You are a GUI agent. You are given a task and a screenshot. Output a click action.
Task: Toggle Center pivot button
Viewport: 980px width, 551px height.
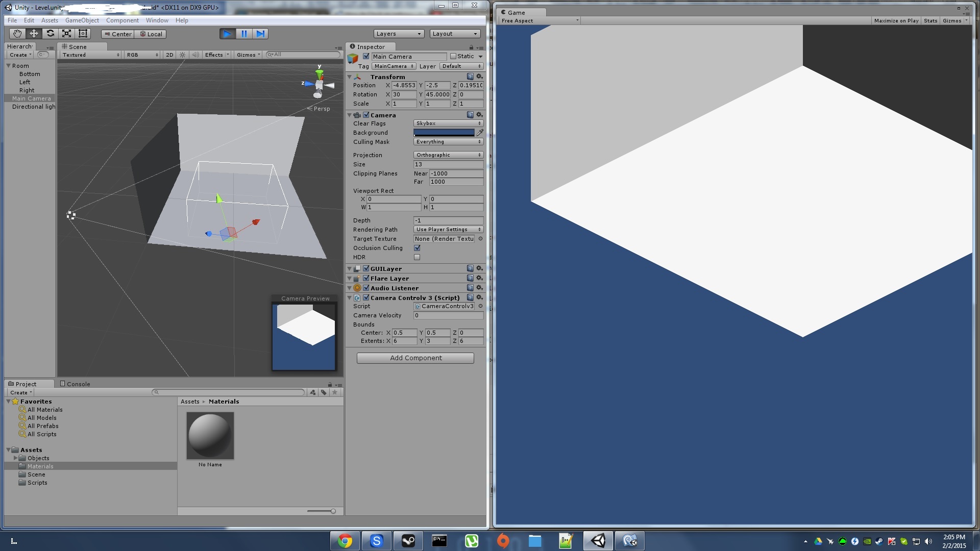point(118,34)
